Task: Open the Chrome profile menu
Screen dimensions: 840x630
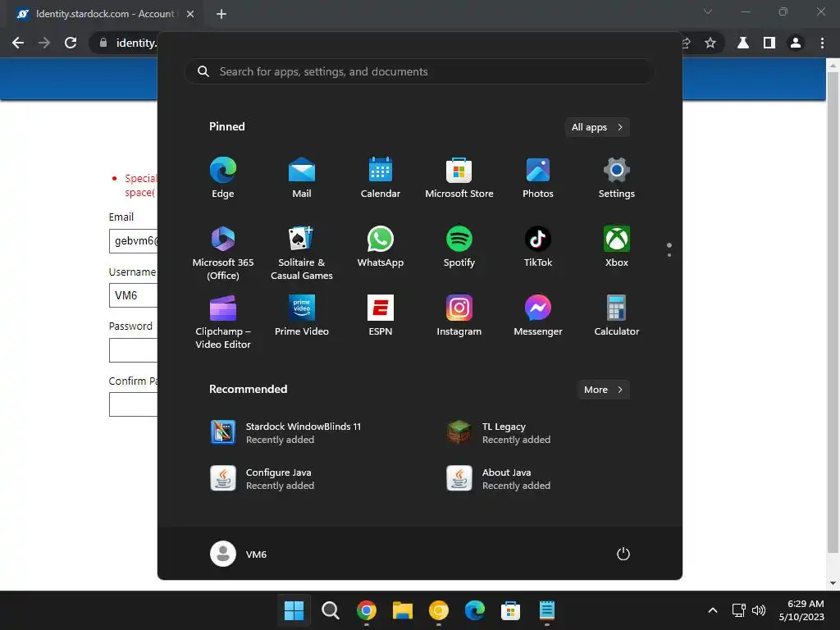Action: click(796, 43)
